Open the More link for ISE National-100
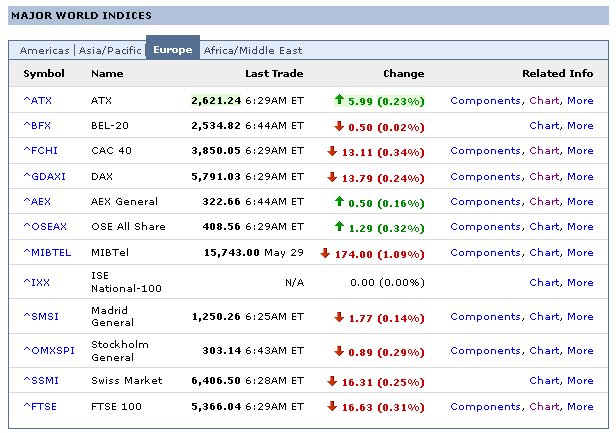616x433 pixels. (x=580, y=283)
